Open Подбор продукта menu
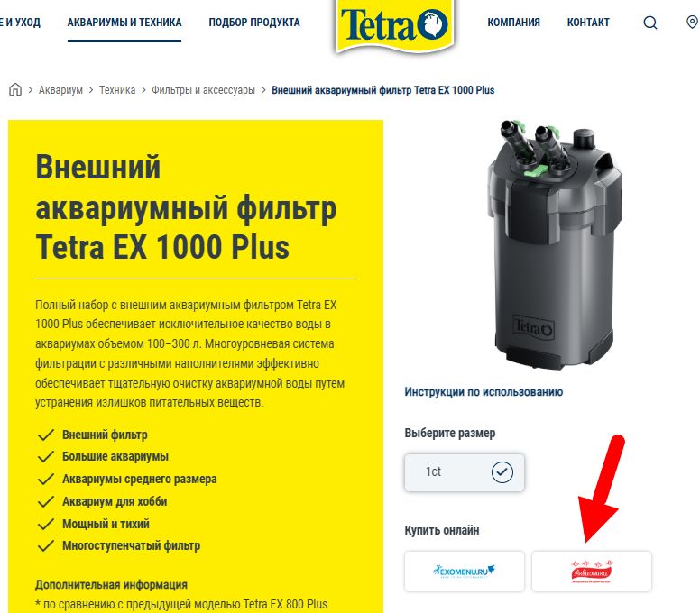700x613 pixels. tap(254, 23)
